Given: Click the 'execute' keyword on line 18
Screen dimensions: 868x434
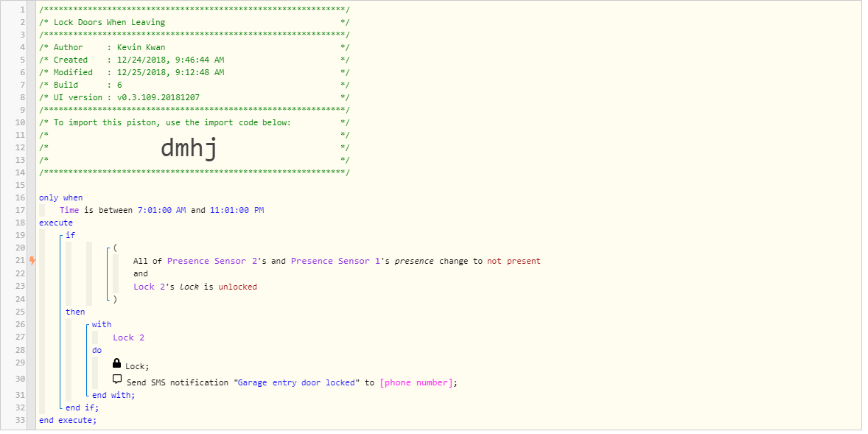Looking at the screenshot, I should coord(56,223).
